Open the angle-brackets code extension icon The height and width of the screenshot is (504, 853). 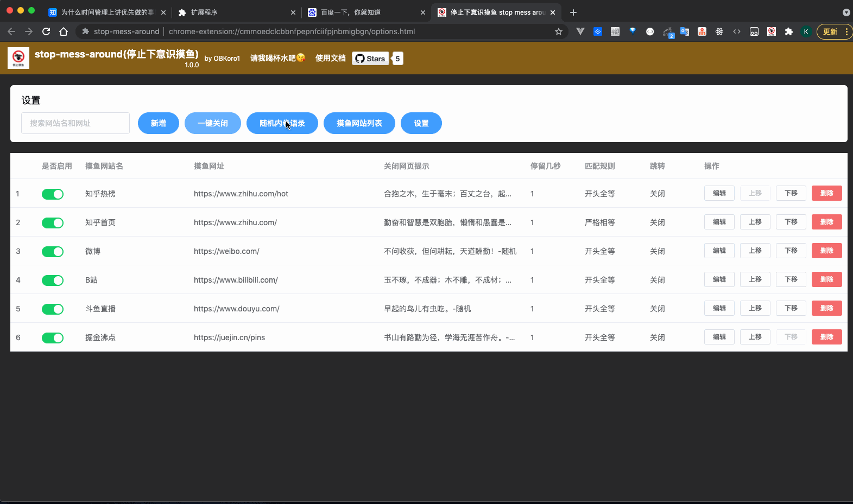(x=737, y=31)
